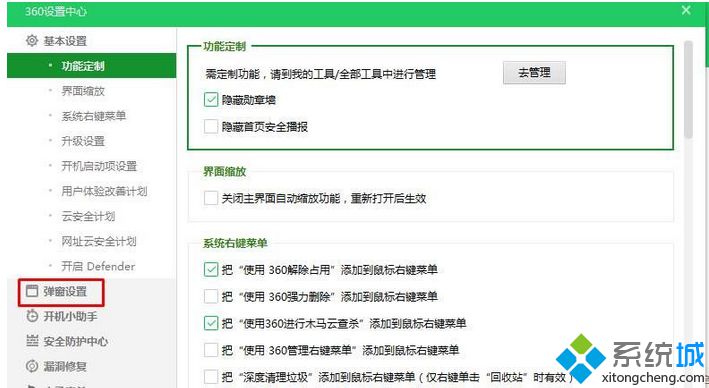Click the 去管理 button
The height and width of the screenshot is (388, 709).
click(x=534, y=73)
